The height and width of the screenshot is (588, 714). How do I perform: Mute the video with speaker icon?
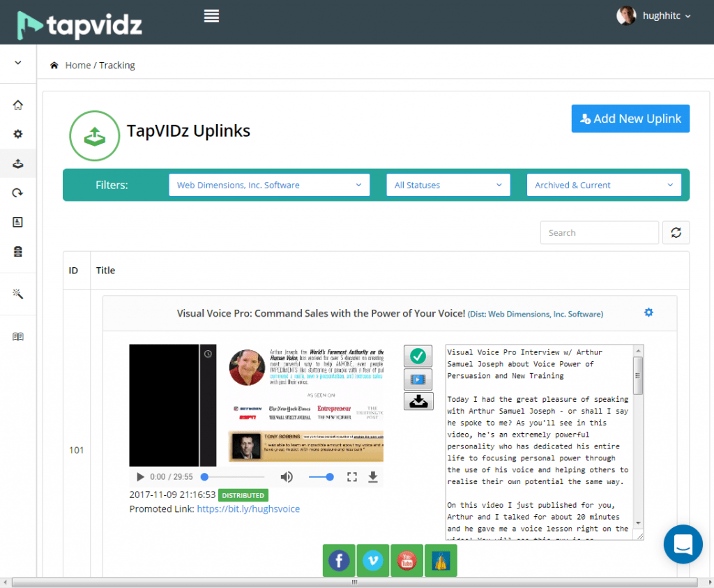click(287, 477)
